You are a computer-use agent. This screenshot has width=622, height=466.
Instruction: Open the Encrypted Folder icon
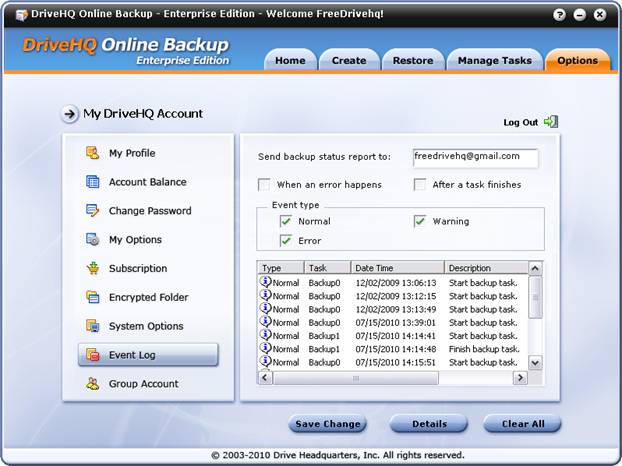tap(92, 297)
